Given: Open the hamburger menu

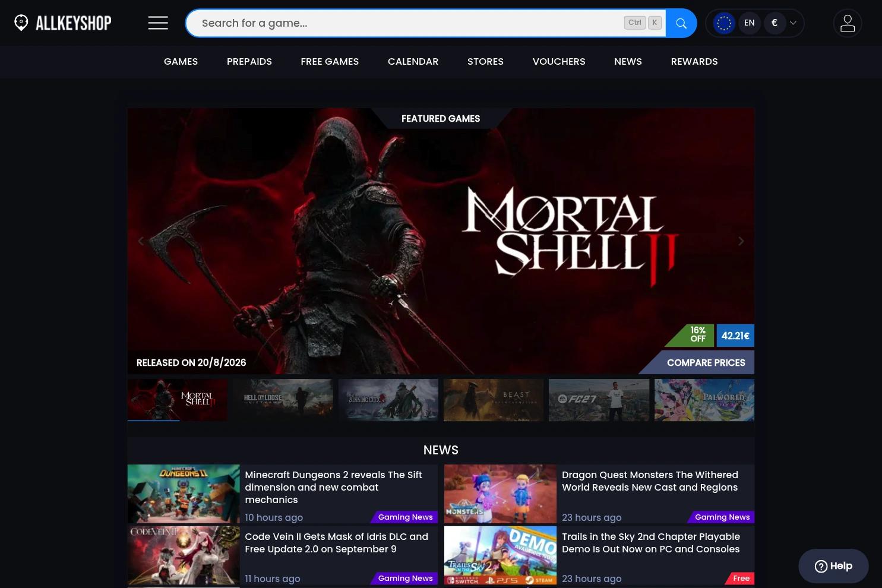Looking at the screenshot, I should click(x=158, y=23).
